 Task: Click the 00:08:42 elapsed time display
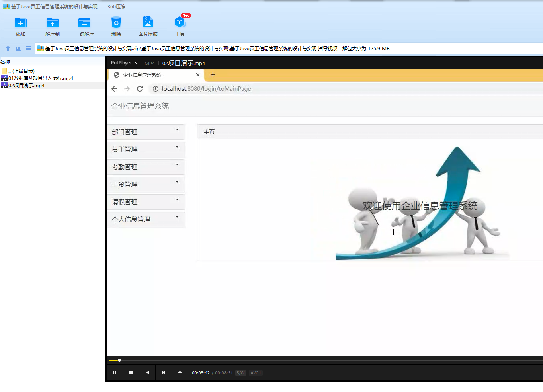tap(201, 373)
